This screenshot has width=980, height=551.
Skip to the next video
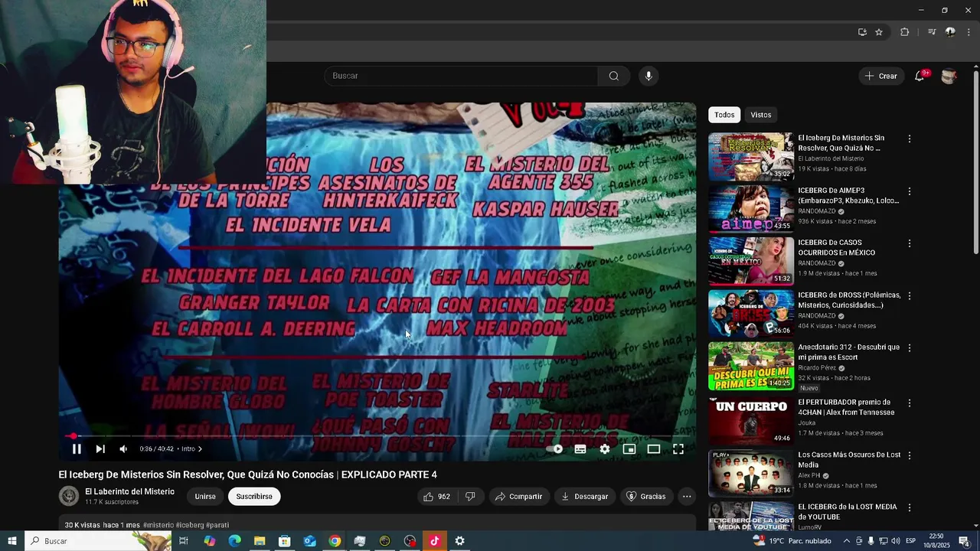pyautogui.click(x=100, y=449)
